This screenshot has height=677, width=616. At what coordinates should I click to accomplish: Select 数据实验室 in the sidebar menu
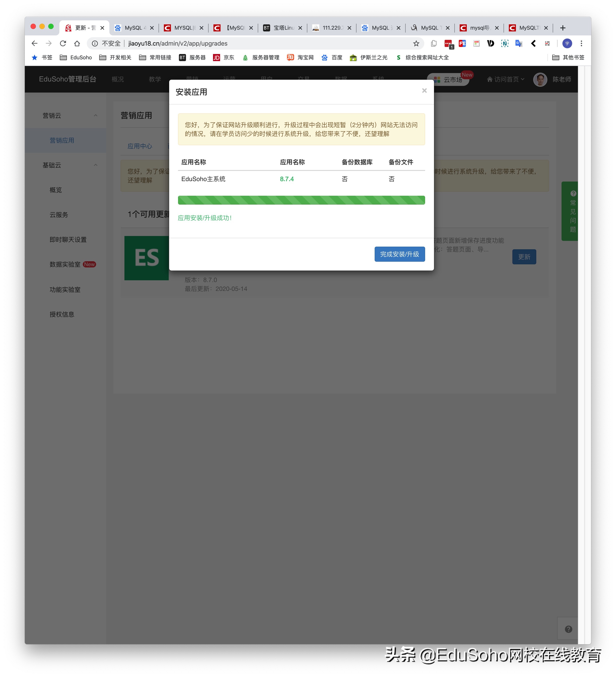65,265
